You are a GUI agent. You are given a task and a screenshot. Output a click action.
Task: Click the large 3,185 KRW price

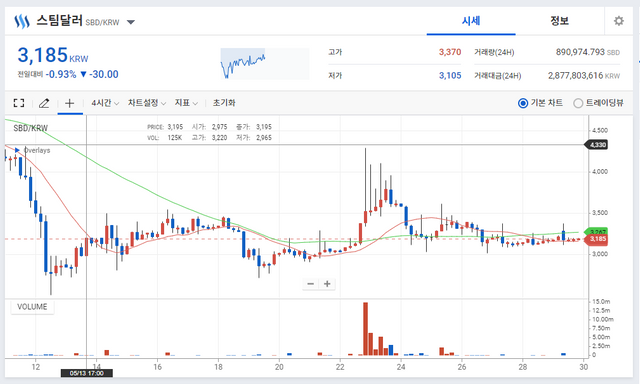click(x=53, y=55)
